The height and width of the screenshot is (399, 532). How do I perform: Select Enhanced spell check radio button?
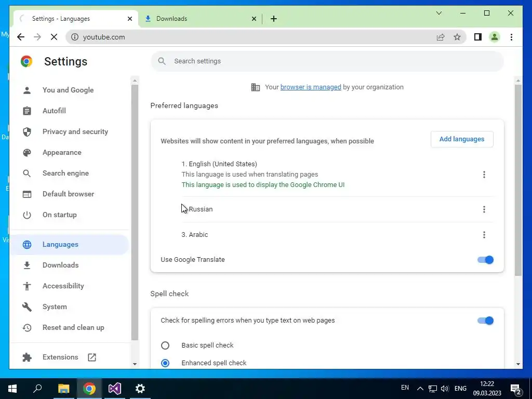pos(165,363)
